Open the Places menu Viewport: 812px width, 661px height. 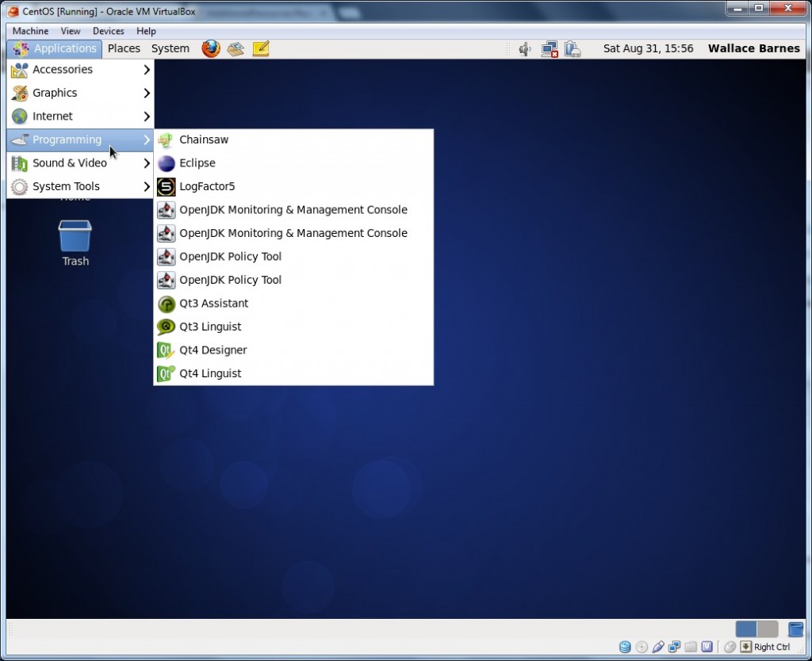[124, 48]
